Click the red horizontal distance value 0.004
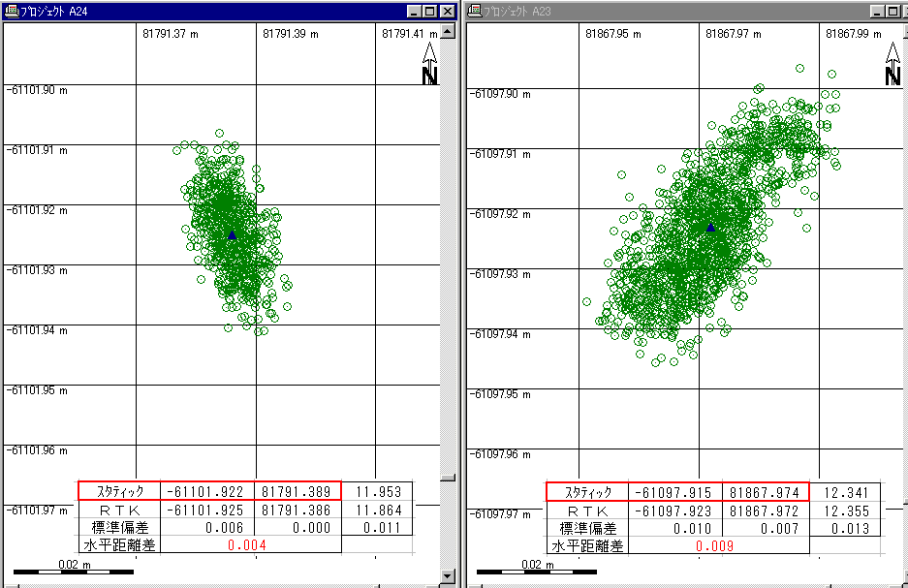 click(x=247, y=545)
